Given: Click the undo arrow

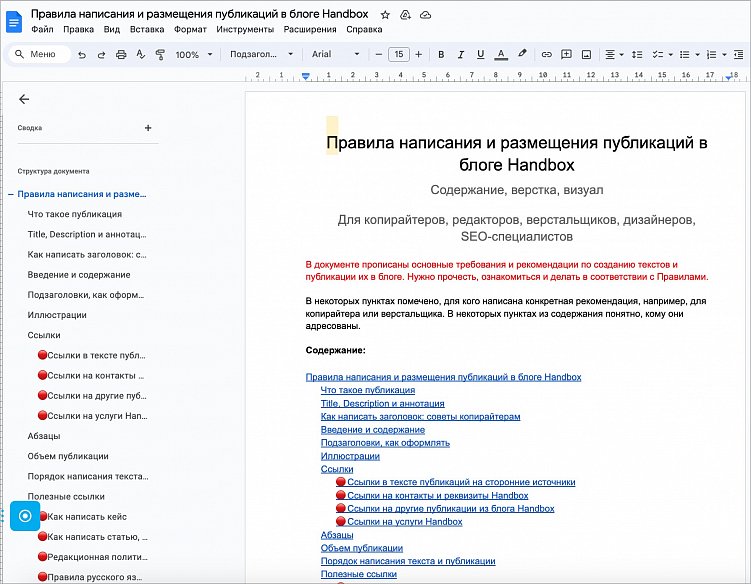Looking at the screenshot, I should point(82,55).
